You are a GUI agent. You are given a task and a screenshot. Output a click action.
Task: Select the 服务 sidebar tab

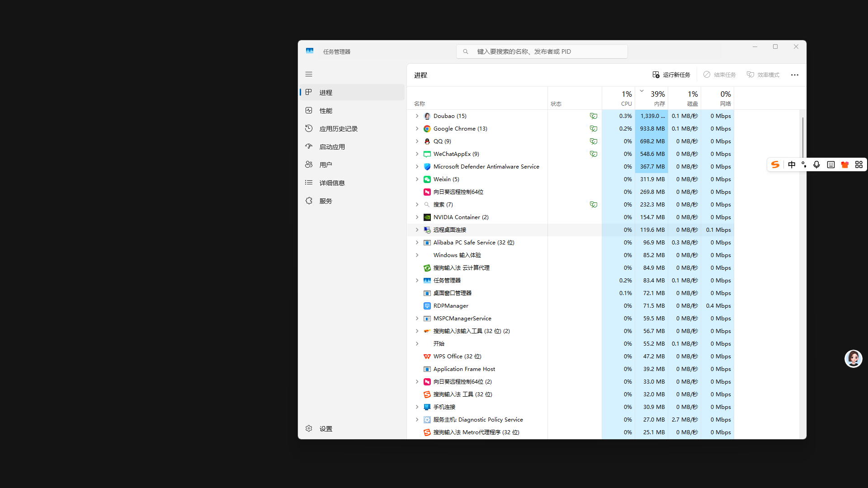[x=352, y=201]
